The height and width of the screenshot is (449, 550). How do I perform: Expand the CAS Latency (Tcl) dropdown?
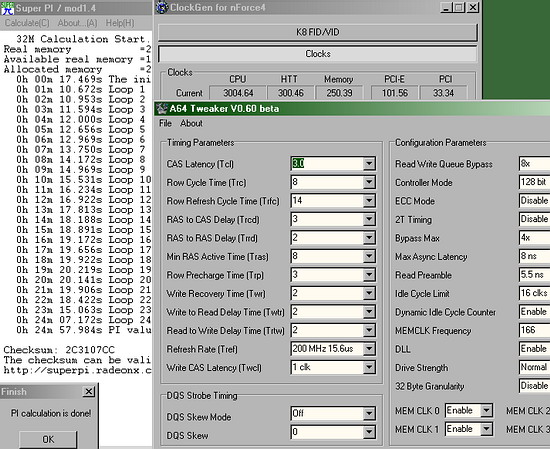[x=369, y=163]
